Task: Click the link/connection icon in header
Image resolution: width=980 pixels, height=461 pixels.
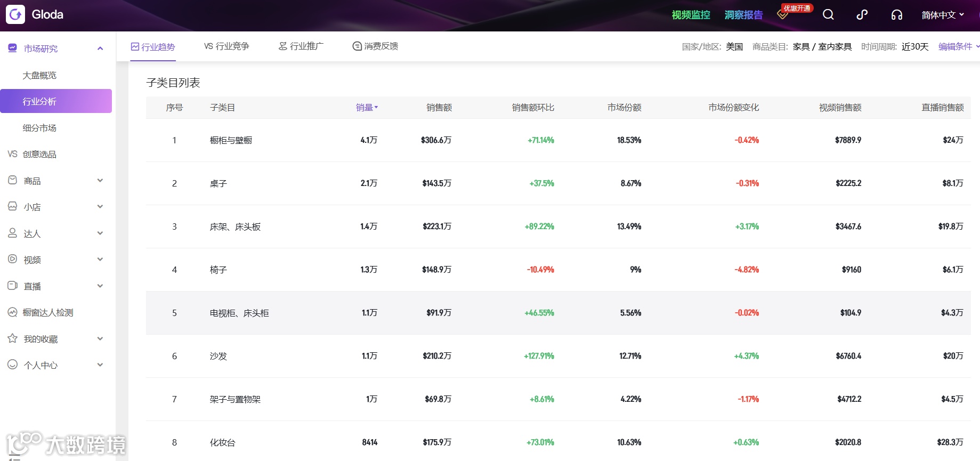Action: (862, 14)
